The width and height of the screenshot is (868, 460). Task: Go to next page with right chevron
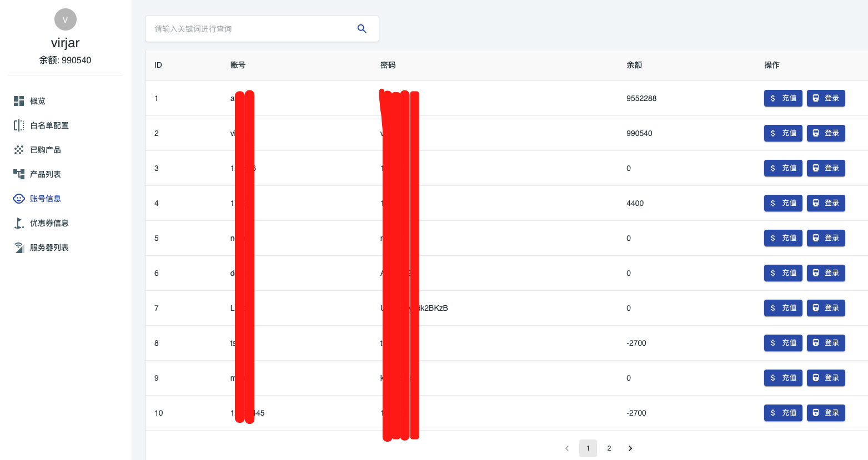click(630, 448)
